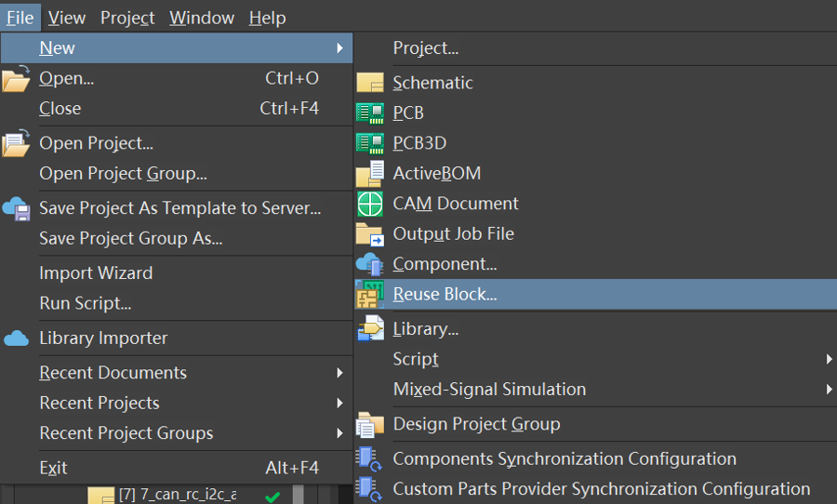Image resolution: width=837 pixels, height=504 pixels.
Task: Open the Window menu
Action: pyautogui.click(x=202, y=18)
